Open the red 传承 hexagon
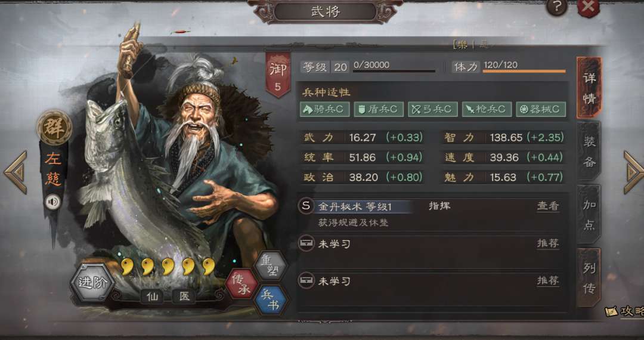This screenshot has height=340, width=644. coord(241,284)
